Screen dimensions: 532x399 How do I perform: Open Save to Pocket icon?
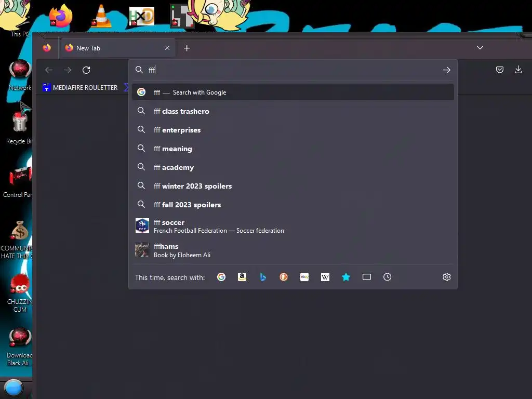499,70
